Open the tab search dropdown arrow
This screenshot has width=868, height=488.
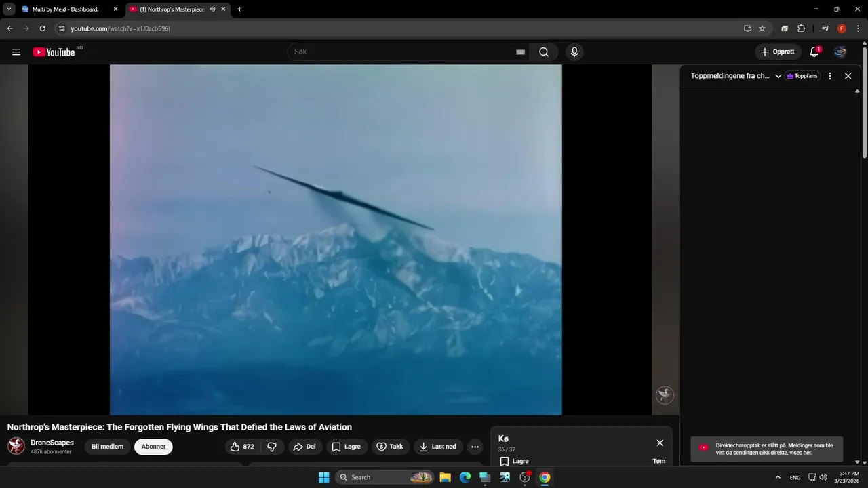(x=9, y=9)
